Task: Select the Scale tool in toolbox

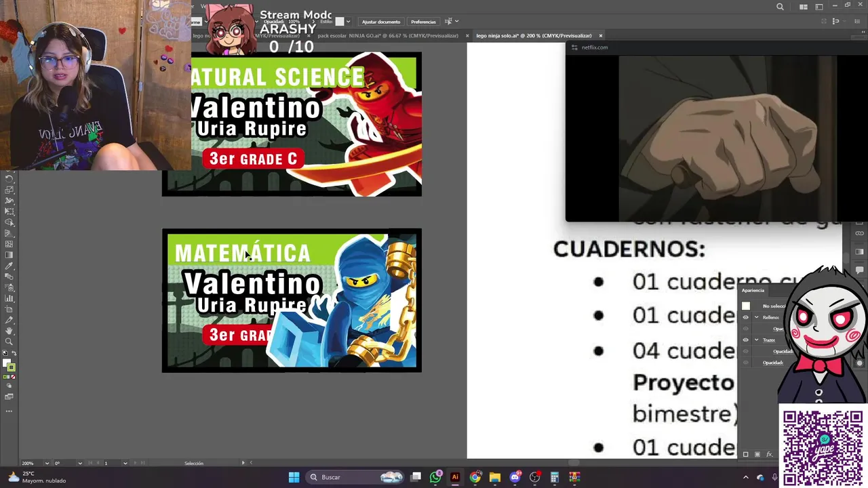Action: tap(9, 190)
